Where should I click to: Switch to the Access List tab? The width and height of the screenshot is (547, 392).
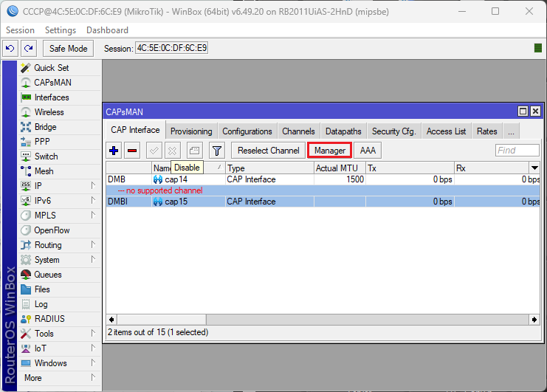446,131
